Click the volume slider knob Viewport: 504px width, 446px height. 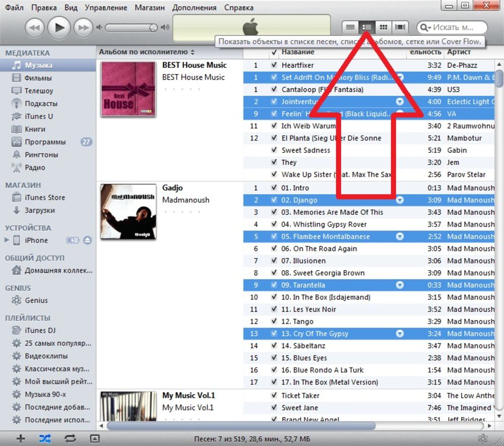153,28
